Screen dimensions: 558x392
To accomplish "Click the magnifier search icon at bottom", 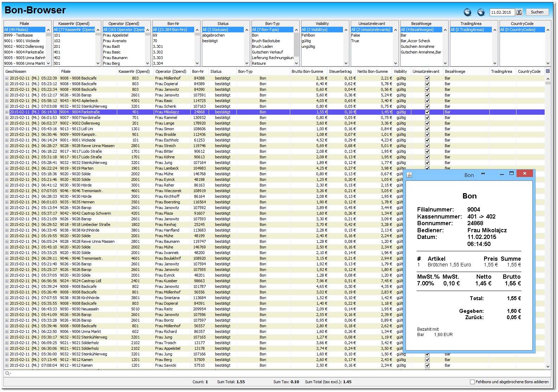I will (7, 373).
